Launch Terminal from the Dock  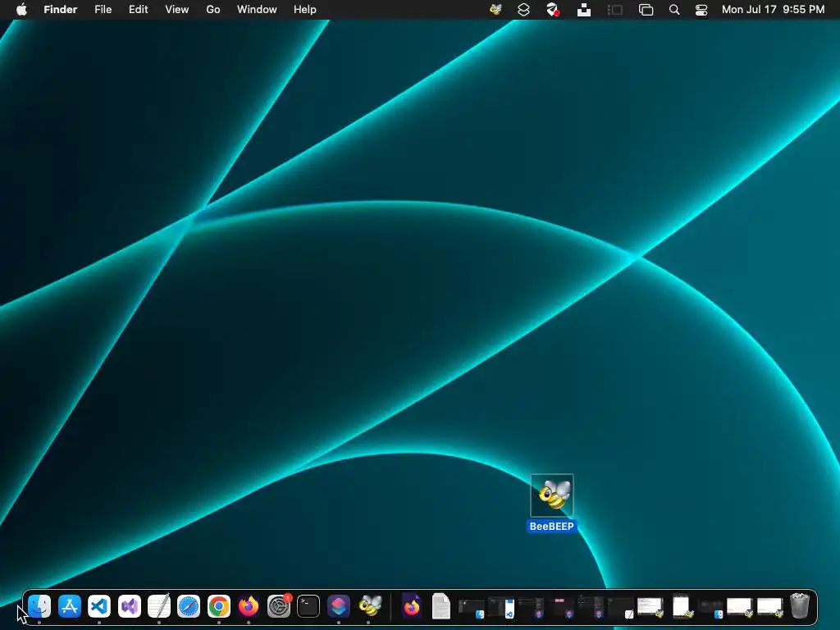(308, 606)
